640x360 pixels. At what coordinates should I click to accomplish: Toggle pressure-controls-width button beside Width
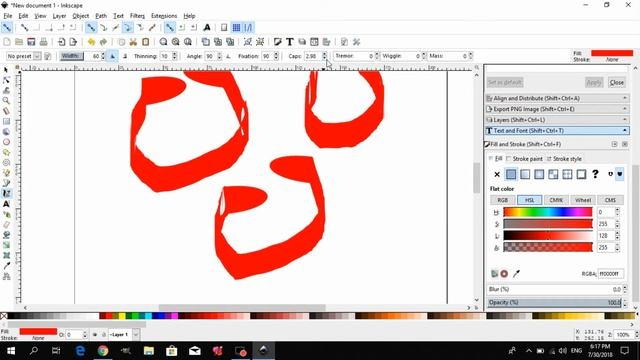(113, 56)
